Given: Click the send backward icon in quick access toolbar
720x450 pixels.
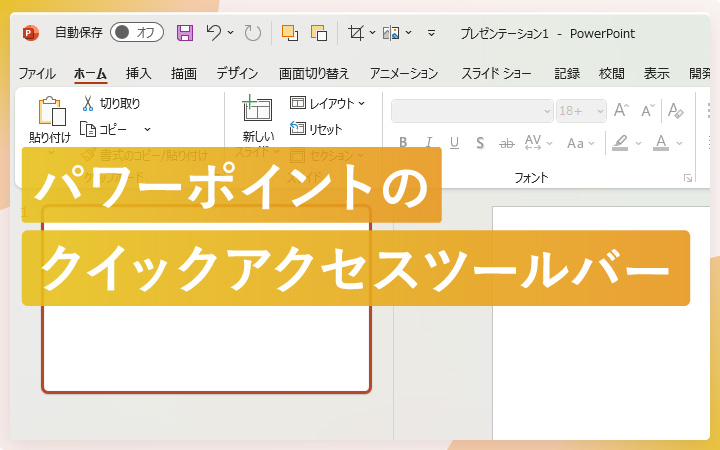Looking at the screenshot, I should [319, 33].
